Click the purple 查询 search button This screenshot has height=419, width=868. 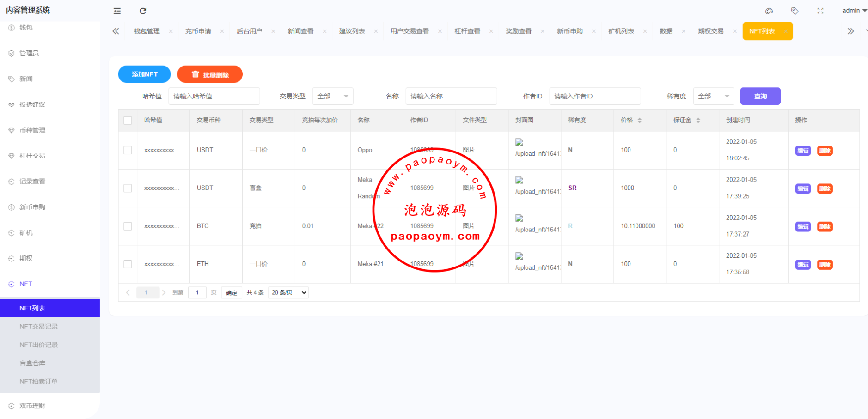click(760, 96)
